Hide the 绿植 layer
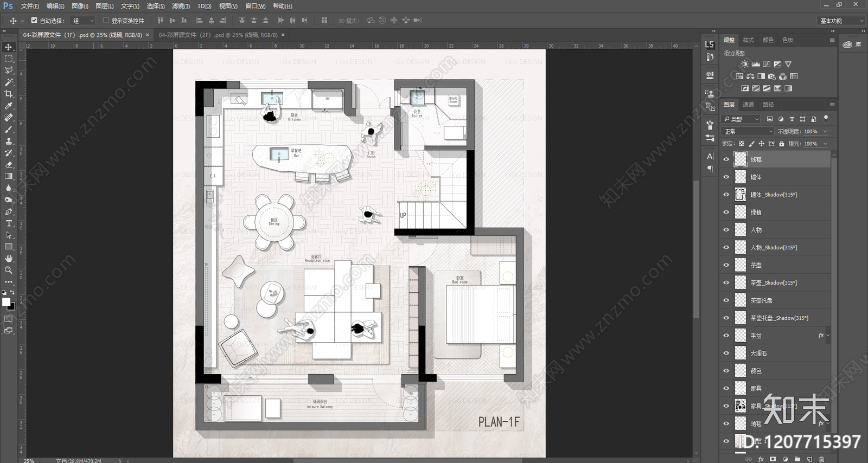The height and width of the screenshot is (463, 868). tap(726, 212)
